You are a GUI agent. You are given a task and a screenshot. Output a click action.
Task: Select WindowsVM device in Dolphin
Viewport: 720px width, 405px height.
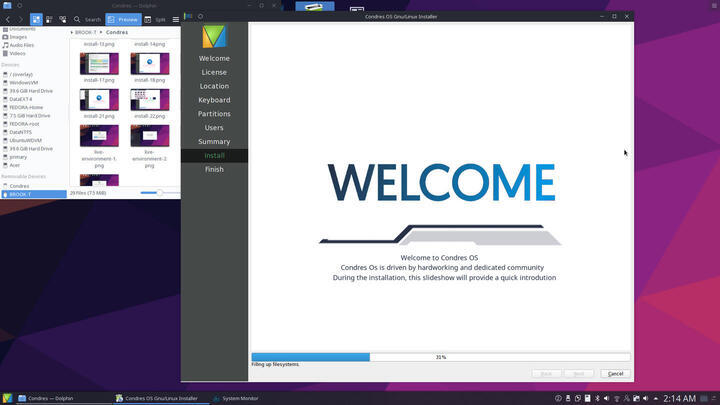(x=23, y=83)
